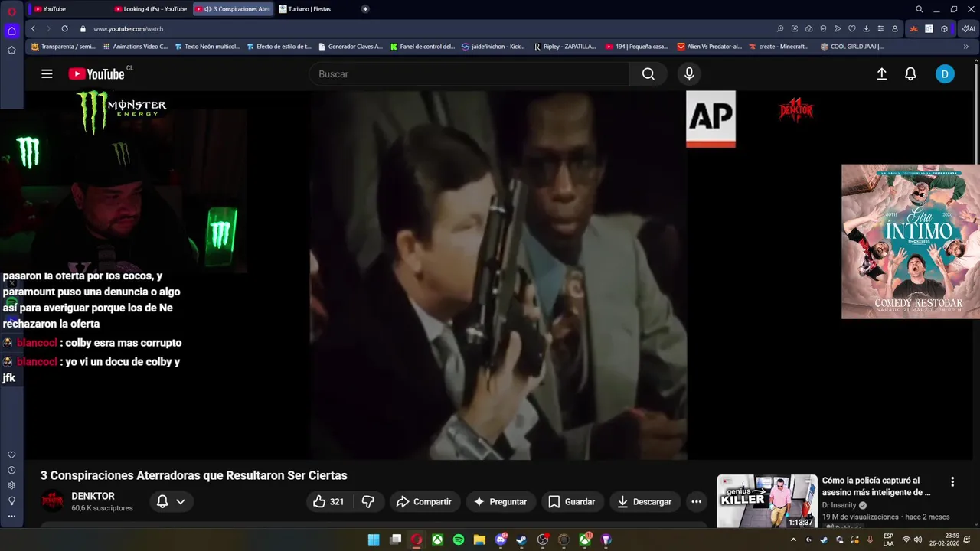Open the upload/create video icon
980x551 pixels.
(881, 74)
